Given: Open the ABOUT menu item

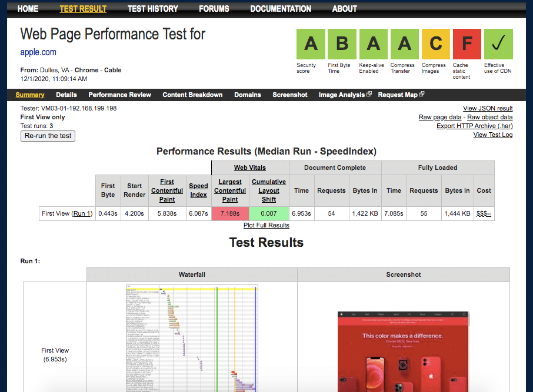Looking at the screenshot, I should (x=344, y=9).
